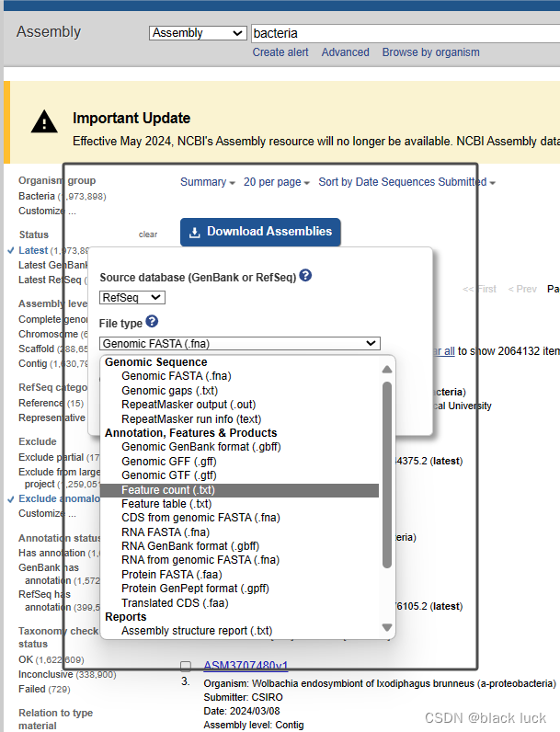This screenshot has width=560, height=732.
Task: Filter by taxonomy check OK
Action: tap(26, 659)
